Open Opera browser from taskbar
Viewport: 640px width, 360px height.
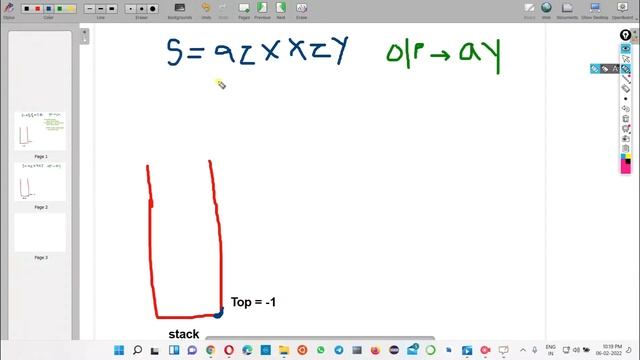point(229,350)
